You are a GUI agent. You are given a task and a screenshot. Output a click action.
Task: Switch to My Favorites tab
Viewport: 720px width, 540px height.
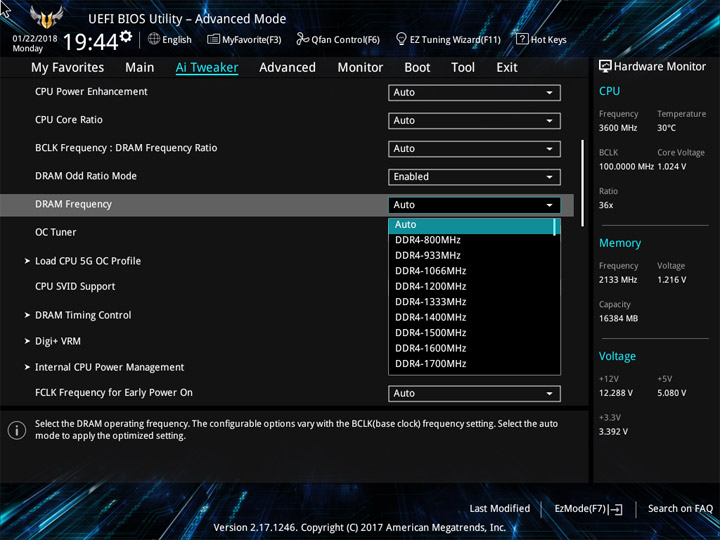point(68,68)
